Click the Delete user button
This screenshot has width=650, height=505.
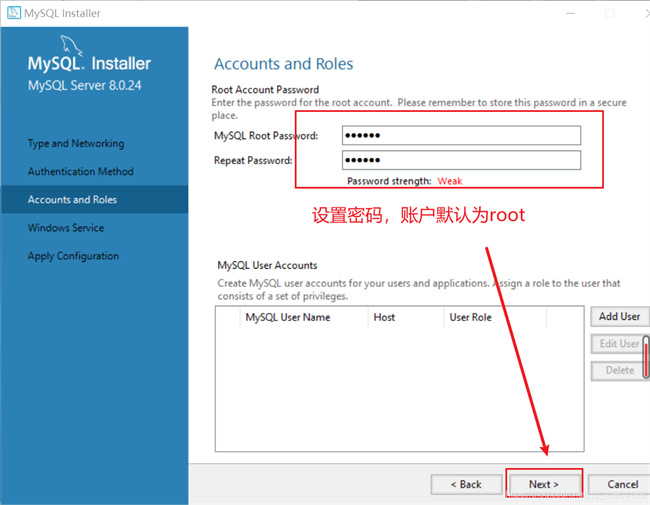click(618, 370)
